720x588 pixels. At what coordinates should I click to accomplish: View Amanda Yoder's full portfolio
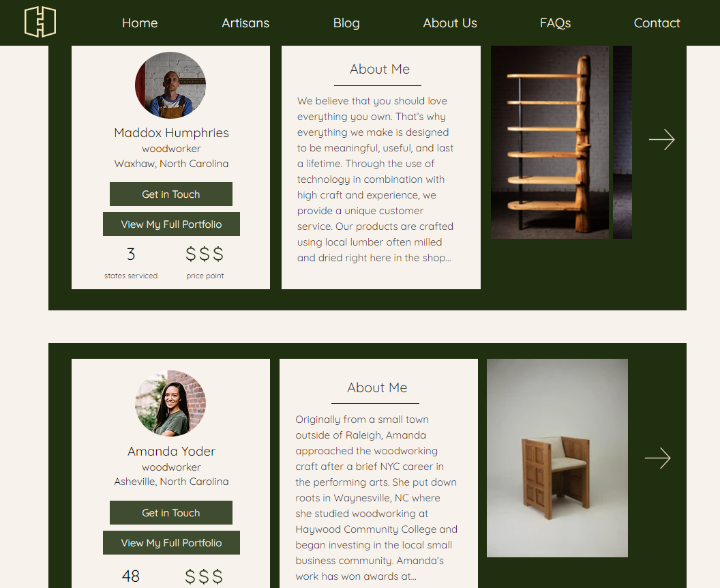pyautogui.click(x=171, y=542)
